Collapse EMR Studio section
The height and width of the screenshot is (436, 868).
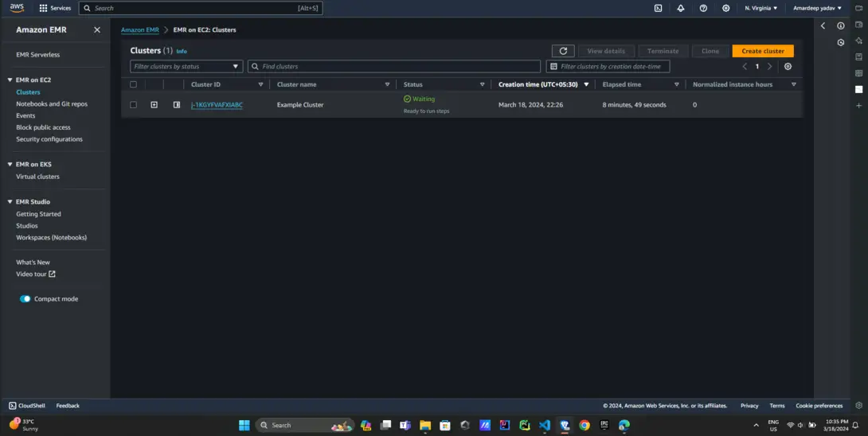click(10, 202)
